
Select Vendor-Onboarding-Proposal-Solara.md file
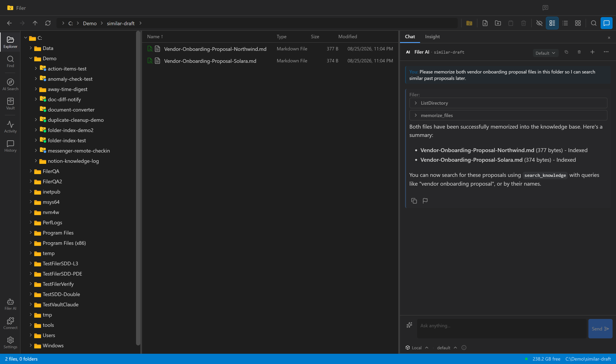(270, 61)
